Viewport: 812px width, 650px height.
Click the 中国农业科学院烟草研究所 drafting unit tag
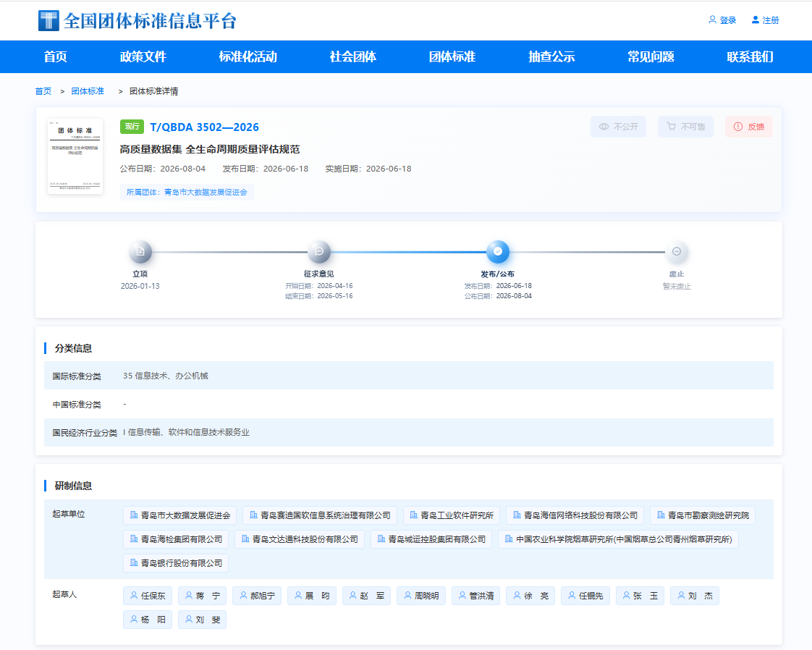tap(618, 539)
